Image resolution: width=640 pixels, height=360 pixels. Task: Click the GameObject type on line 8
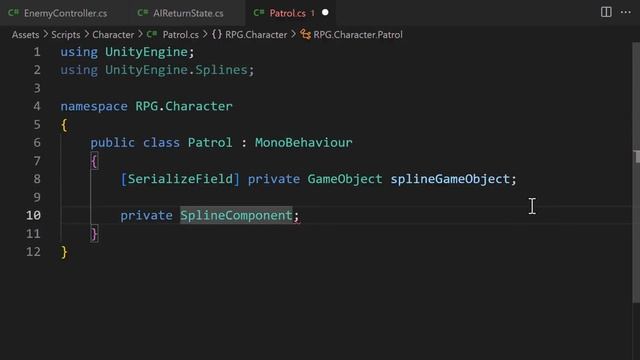pos(344,179)
